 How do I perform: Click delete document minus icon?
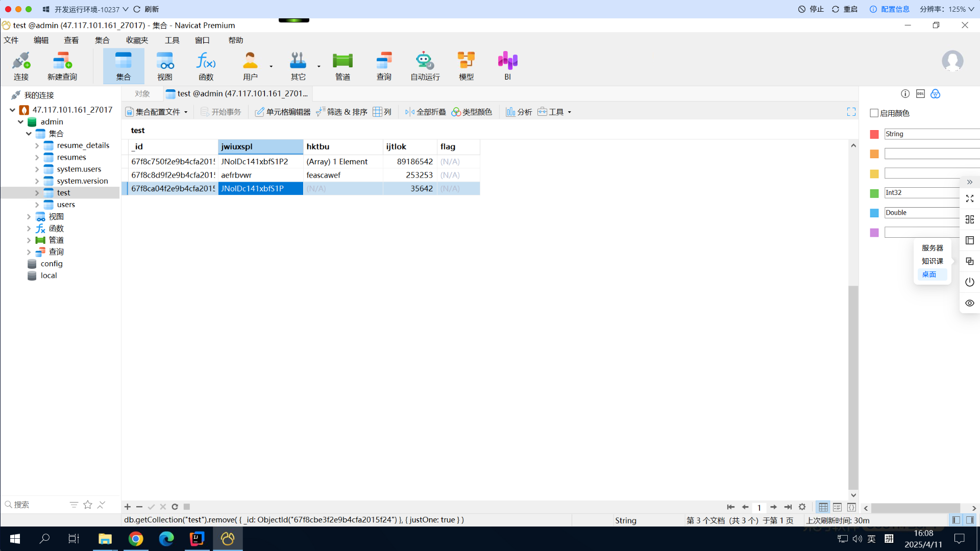pyautogui.click(x=139, y=507)
